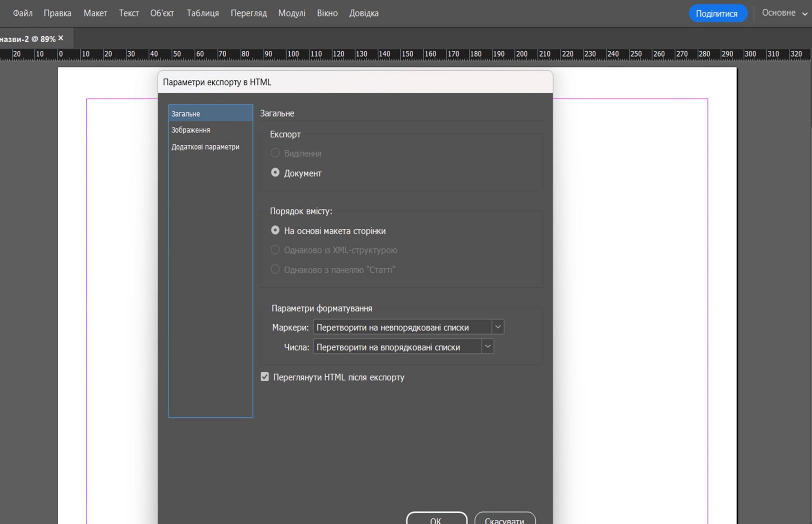Open the Таблиця menu
This screenshot has width=812, height=524.
[203, 13]
